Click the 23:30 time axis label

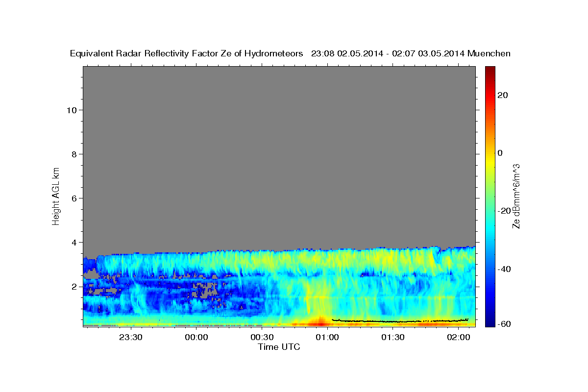(x=132, y=337)
